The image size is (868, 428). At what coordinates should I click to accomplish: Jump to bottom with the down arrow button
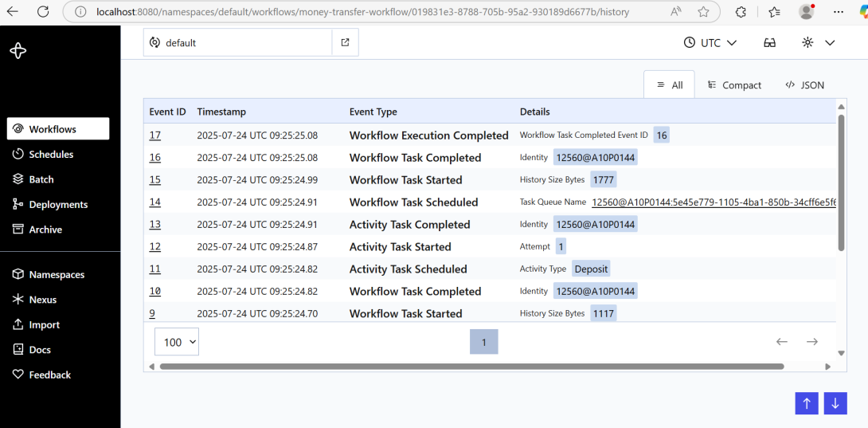835,403
